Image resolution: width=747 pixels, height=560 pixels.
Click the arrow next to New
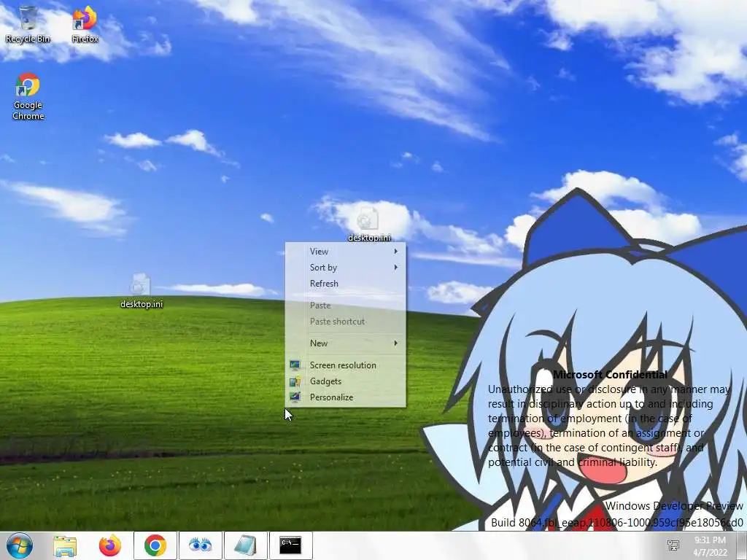pyautogui.click(x=395, y=343)
